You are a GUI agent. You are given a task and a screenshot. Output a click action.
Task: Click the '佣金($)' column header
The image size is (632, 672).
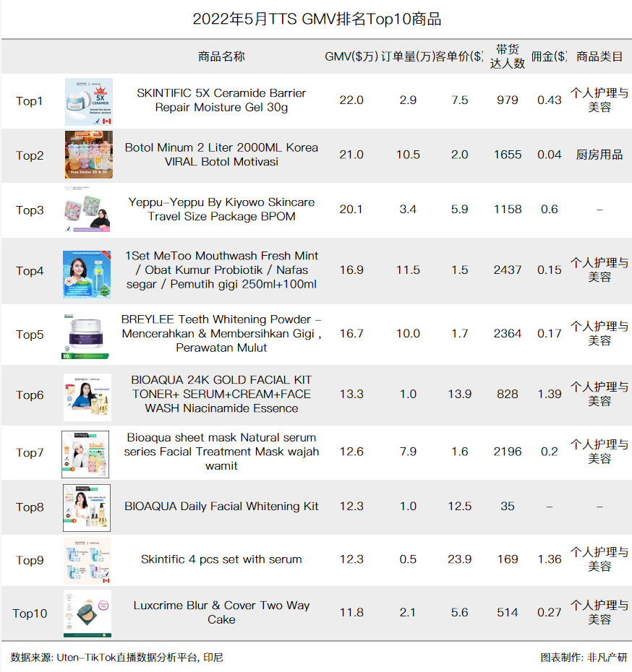point(550,56)
